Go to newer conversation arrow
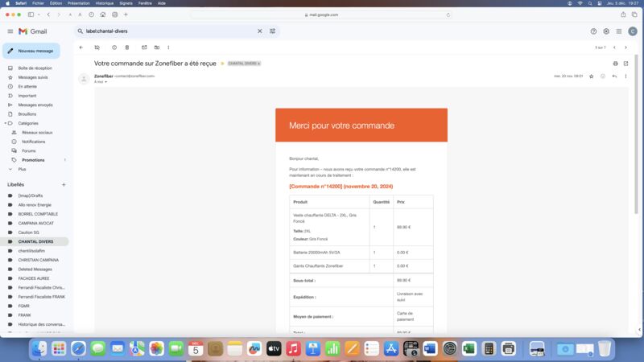 coord(614,47)
